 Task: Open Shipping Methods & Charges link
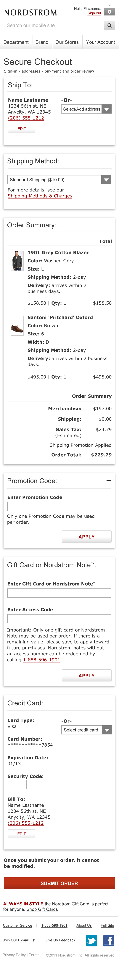pyautogui.click(x=40, y=196)
